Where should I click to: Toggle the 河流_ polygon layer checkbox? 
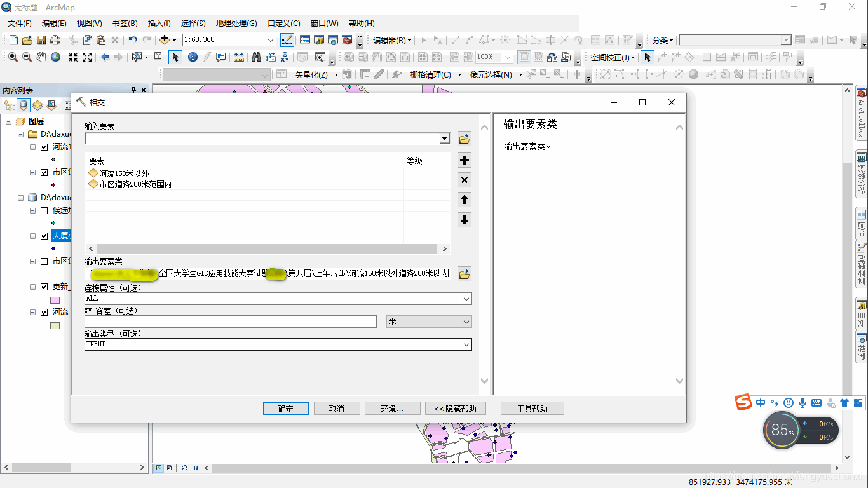click(44, 312)
